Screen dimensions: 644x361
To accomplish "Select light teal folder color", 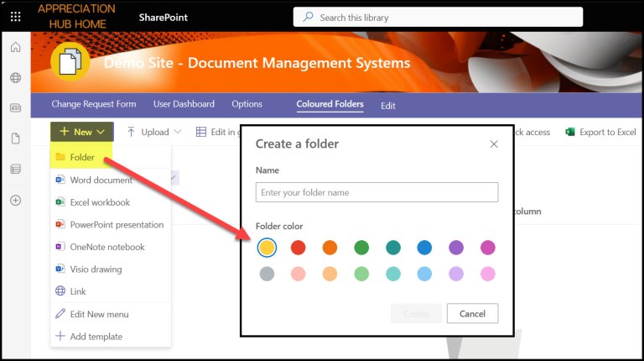I will (x=393, y=274).
